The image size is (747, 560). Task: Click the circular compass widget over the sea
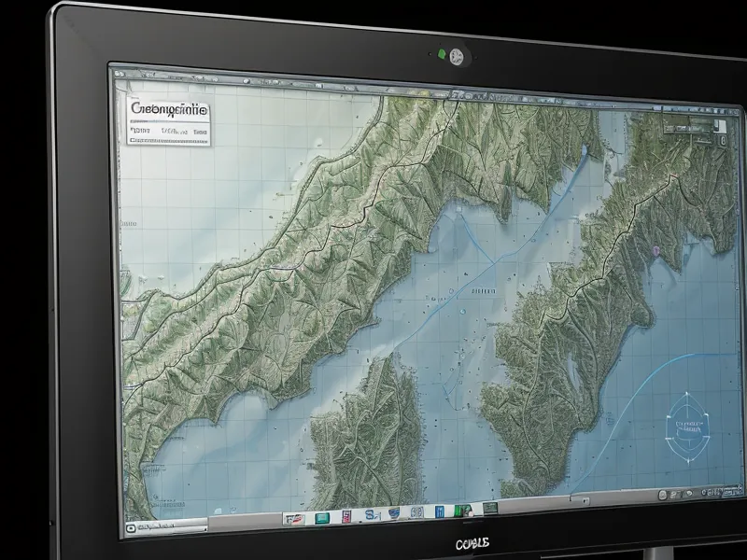pyautogui.click(x=687, y=427)
